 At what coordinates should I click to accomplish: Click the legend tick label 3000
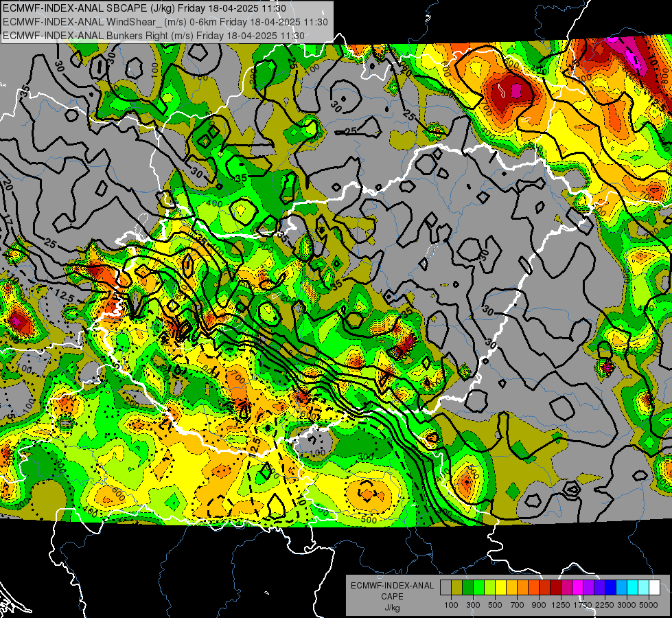627,605
